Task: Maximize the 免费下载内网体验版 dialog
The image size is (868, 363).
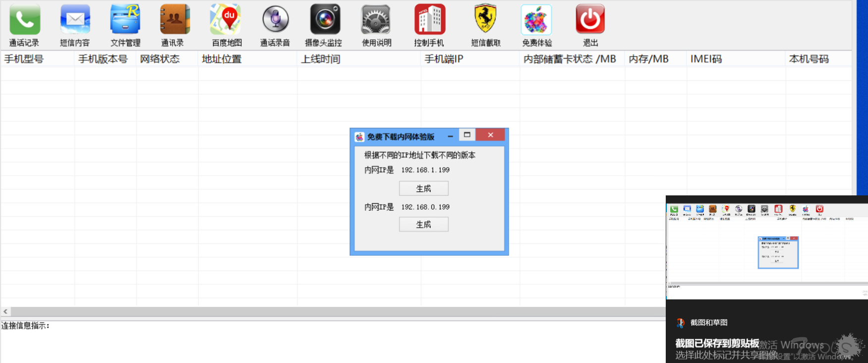Action: pyautogui.click(x=467, y=135)
